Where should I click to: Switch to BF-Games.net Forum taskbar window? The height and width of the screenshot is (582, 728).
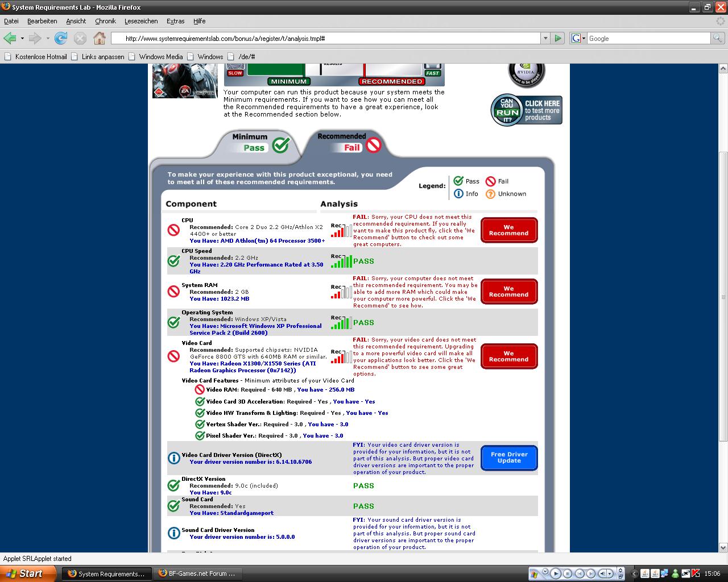(197, 573)
